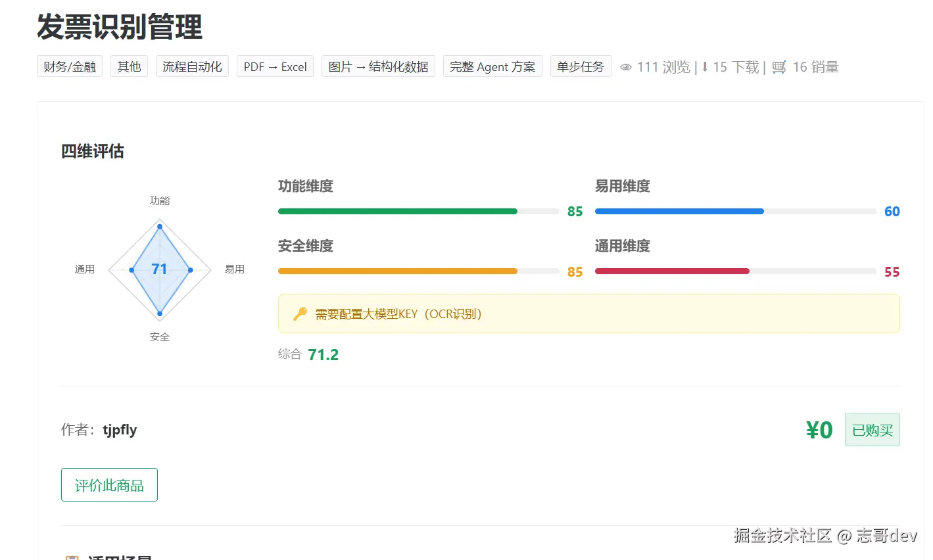Click the ¥0 price
The height and width of the screenshot is (560, 933).
click(x=819, y=430)
